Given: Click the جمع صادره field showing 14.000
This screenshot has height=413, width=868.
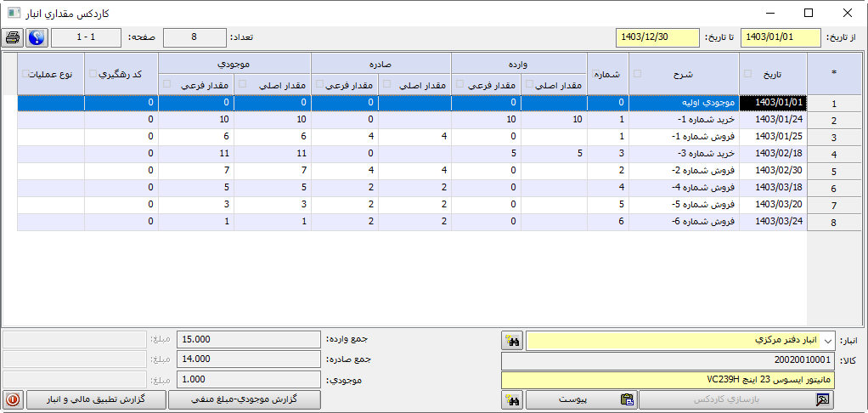Looking at the screenshot, I should 249,359.
